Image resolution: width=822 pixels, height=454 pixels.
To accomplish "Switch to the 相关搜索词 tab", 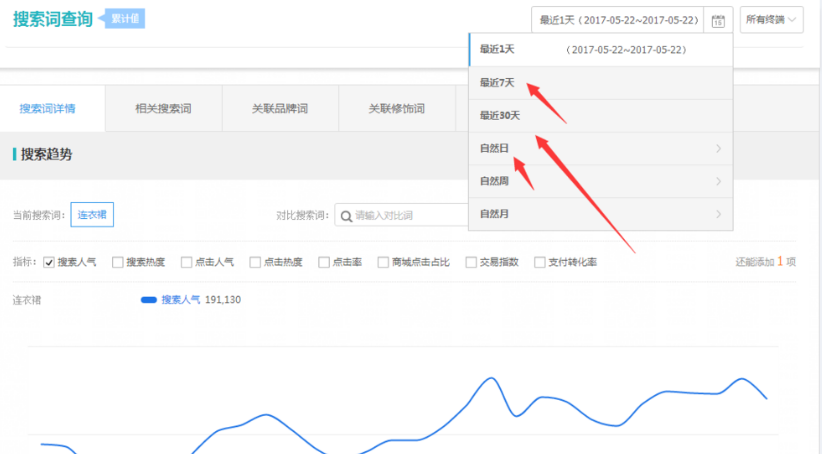I will (x=164, y=109).
